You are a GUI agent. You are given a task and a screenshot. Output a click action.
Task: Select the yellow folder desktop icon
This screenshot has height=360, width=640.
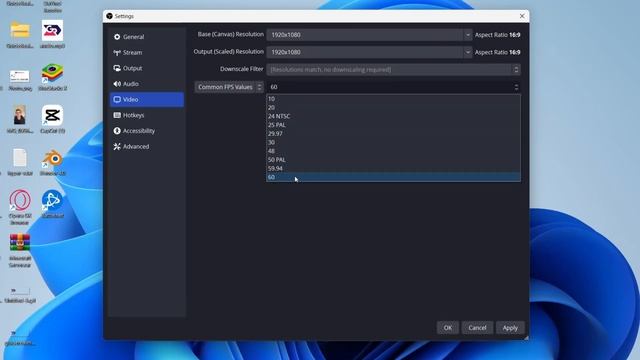click(x=20, y=33)
